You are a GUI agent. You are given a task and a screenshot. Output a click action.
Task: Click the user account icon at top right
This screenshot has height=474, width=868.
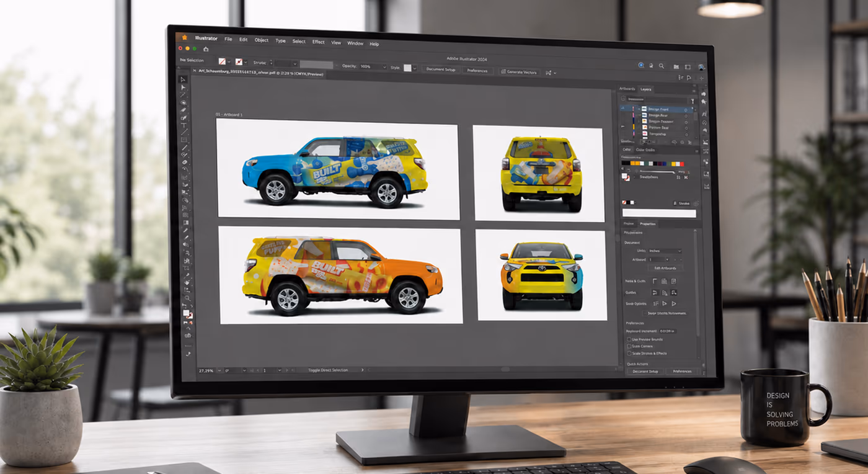[x=701, y=67]
